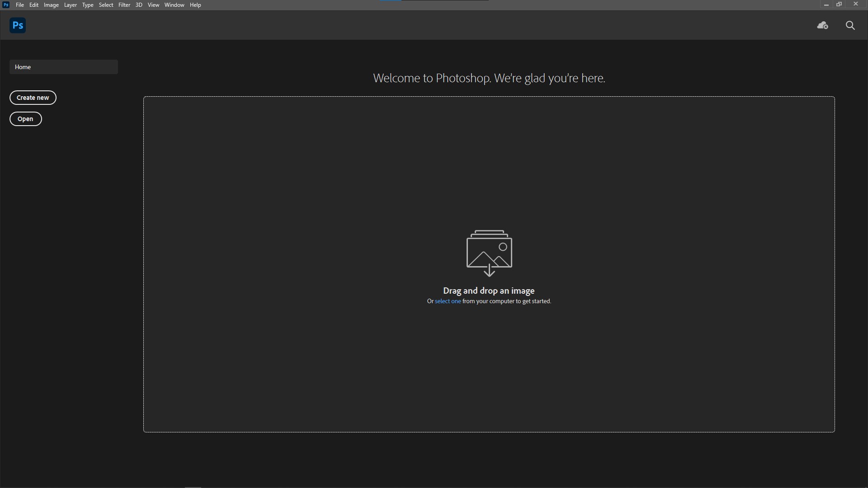Open the Type menu

(88, 5)
